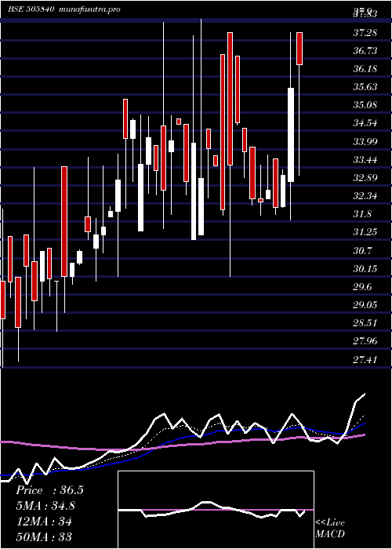Click the Live MACD inset chart
Viewport: 392px width, 549px height.
[216, 510]
